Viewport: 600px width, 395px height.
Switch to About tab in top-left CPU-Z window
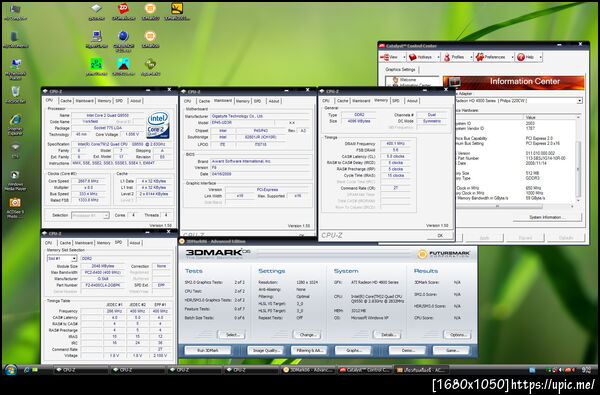[x=135, y=101]
